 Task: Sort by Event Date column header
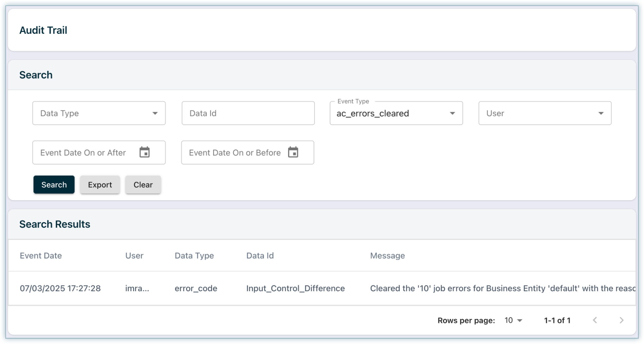(x=41, y=256)
